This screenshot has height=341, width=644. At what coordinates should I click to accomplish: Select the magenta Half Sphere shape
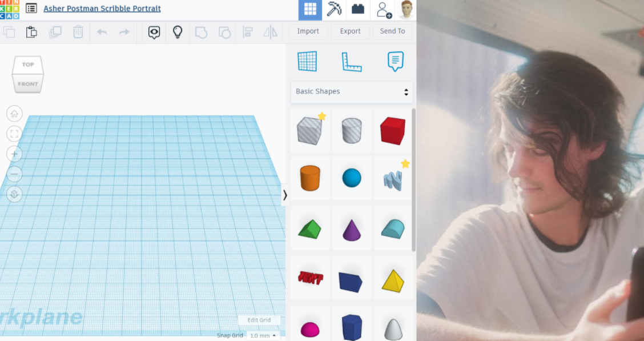point(309,328)
